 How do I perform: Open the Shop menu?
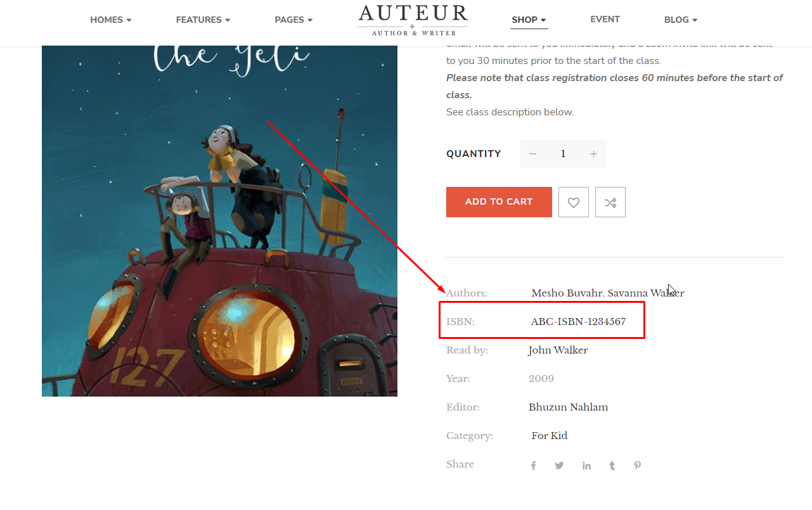[529, 20]
